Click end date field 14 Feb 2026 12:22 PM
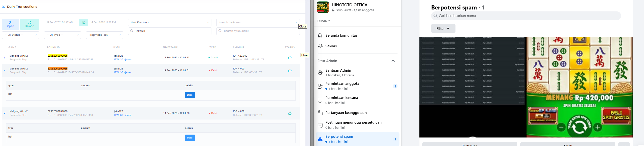The image size is (644, 146). pyautogui.click(x=105, y=22)
